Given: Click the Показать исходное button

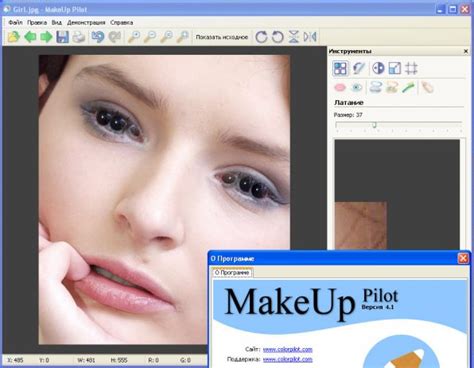Looking at the screenshot, I should coord(222,37).
